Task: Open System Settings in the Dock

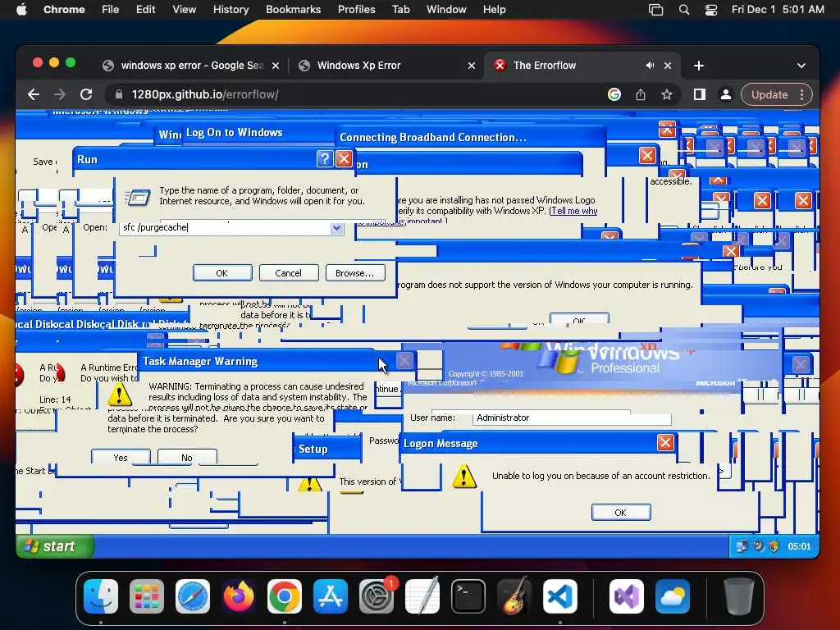Action: tap(376, 596)
